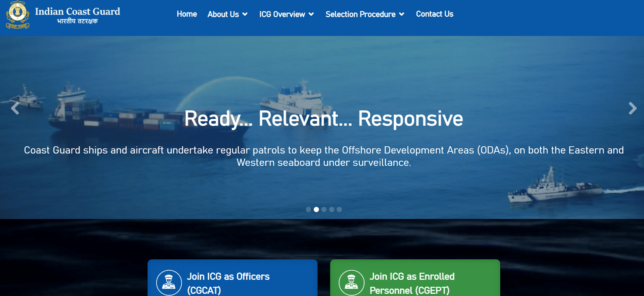Open the Contact Us page
The width and height of the screenshot is (644, 296).
[435, 14]
